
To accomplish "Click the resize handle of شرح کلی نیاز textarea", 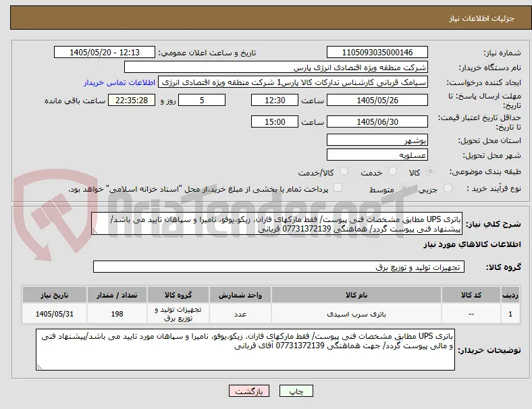I will tap(95, 231).
